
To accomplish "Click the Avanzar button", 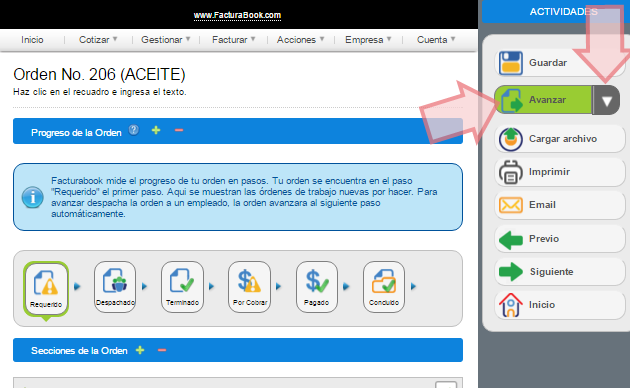I will 543,100.
